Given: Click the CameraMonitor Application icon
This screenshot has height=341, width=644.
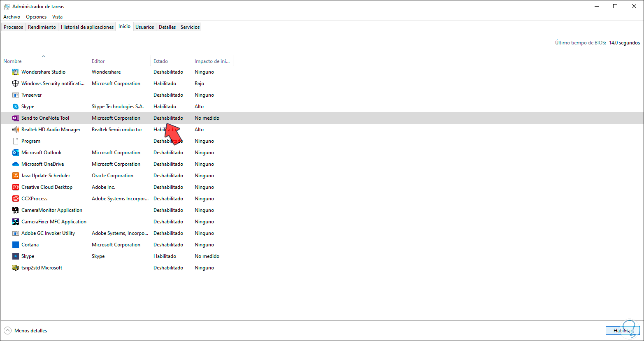Looking at the screenshot, I should coord(16,210).
